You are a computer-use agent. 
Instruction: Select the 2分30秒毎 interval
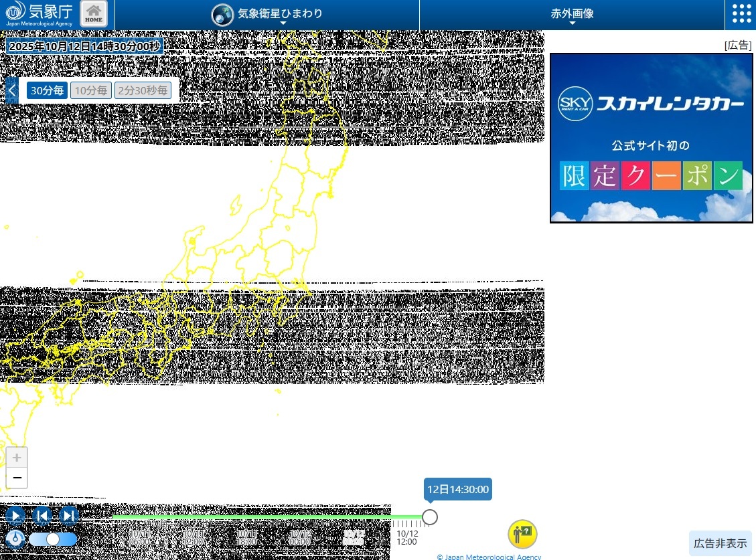[x=143, y=90]
